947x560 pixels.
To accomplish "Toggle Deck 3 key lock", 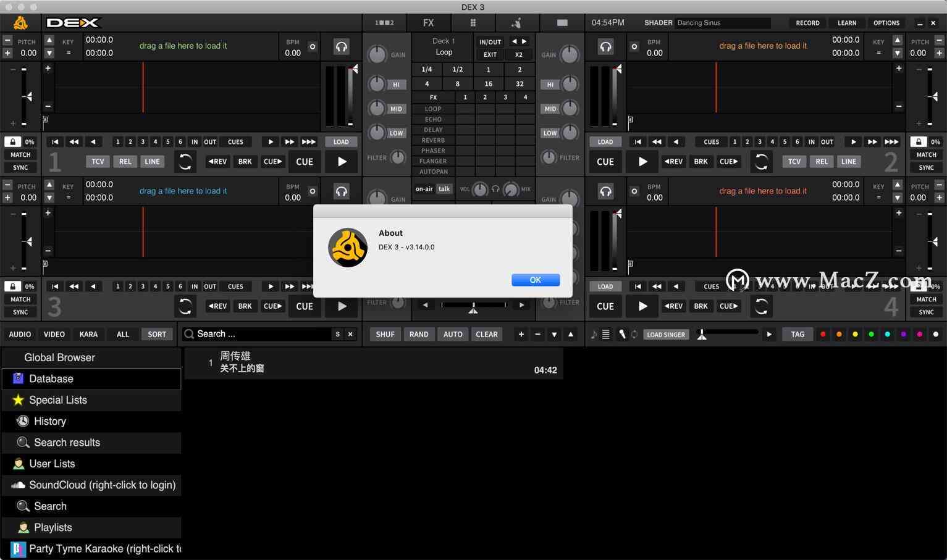I will (x=12, y=286).
